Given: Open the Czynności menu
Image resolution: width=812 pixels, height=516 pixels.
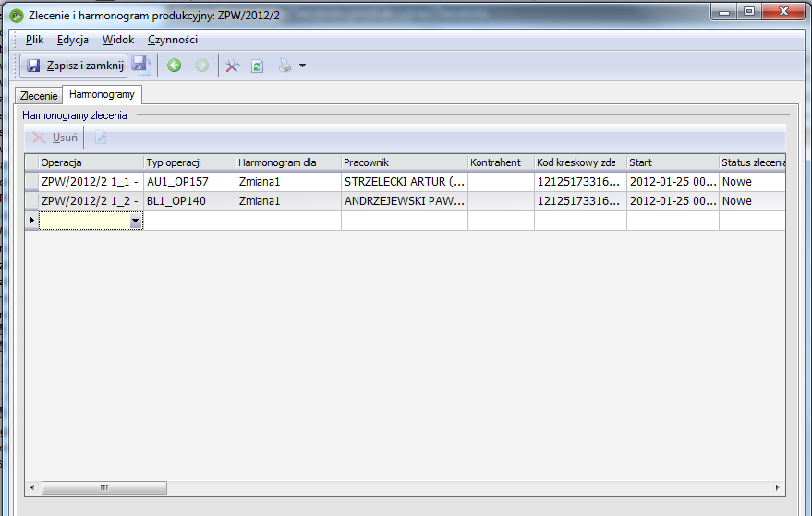Looking at the screenshot, I should [173, 40].
